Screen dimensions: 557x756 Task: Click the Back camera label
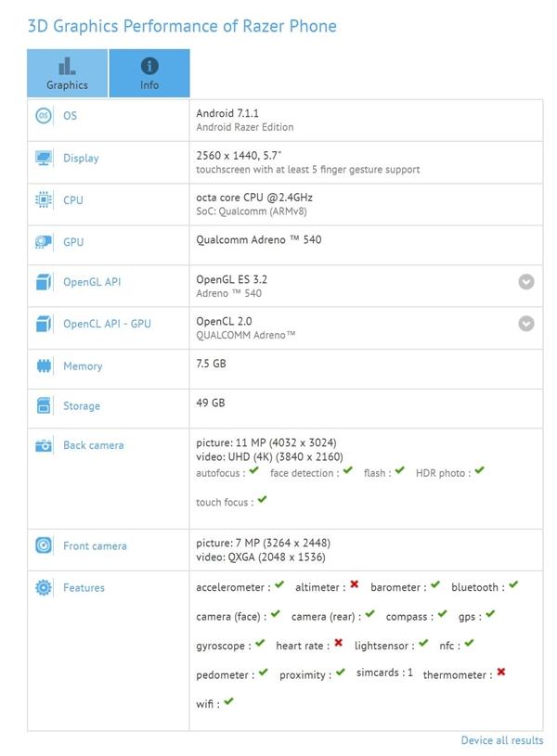point(93,445)
